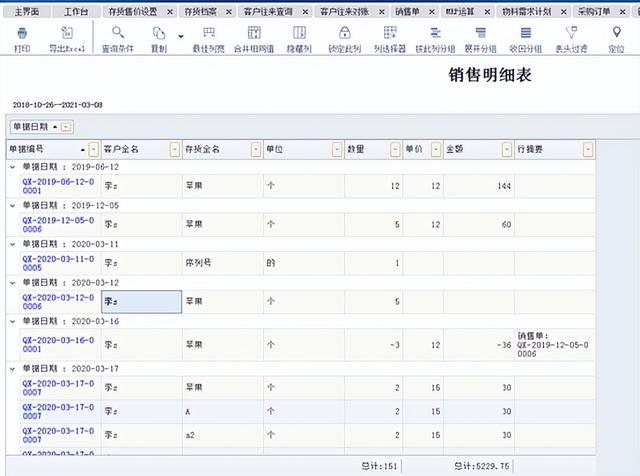
Task: Click the 最佳列宽 best column width icon
Action: (207, 39)
